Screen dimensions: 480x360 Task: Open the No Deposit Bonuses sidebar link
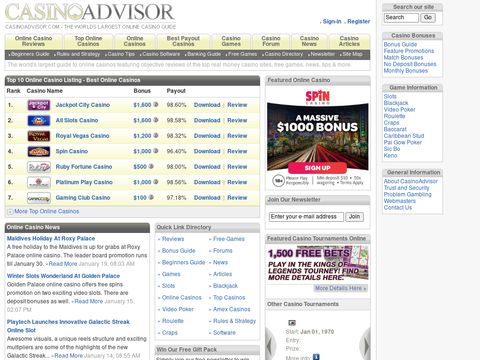tap(410, 64)
